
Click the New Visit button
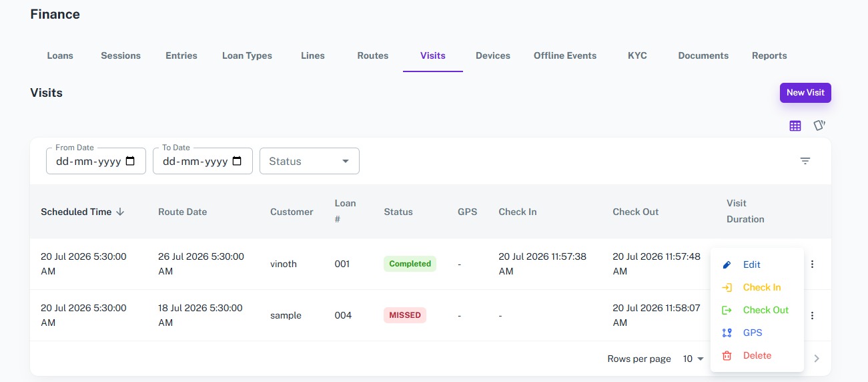805,92
